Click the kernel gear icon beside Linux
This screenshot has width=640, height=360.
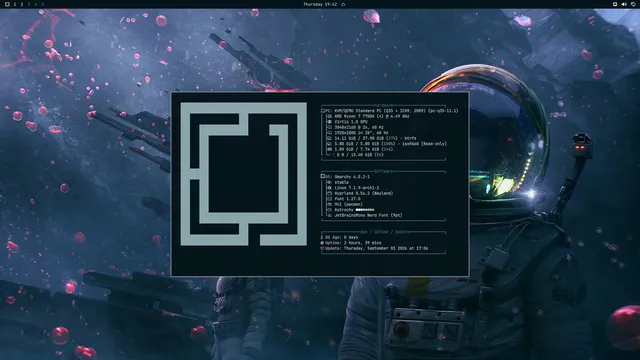tap(329, 188)
